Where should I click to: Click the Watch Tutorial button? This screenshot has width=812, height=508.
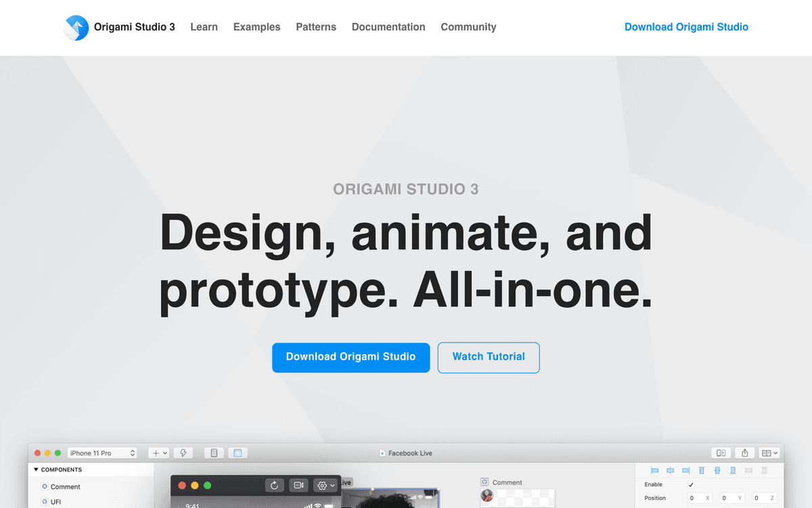coord(489,357)
